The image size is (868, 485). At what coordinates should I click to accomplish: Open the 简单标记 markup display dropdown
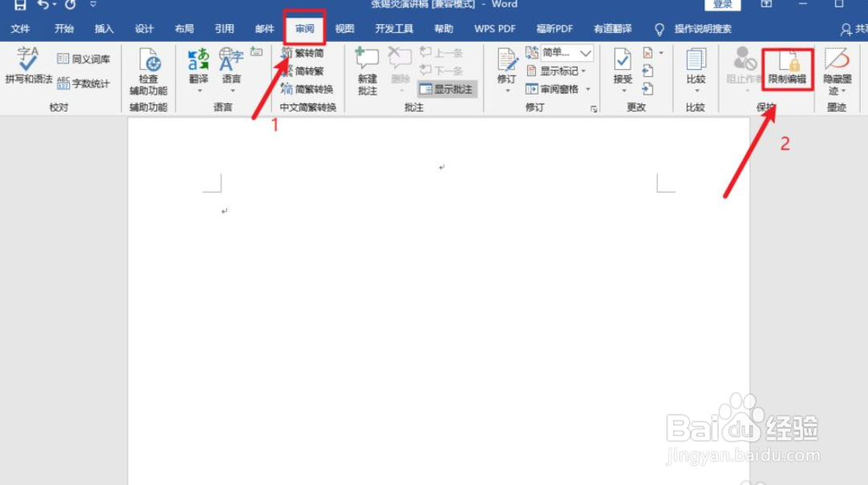[566, 53]
